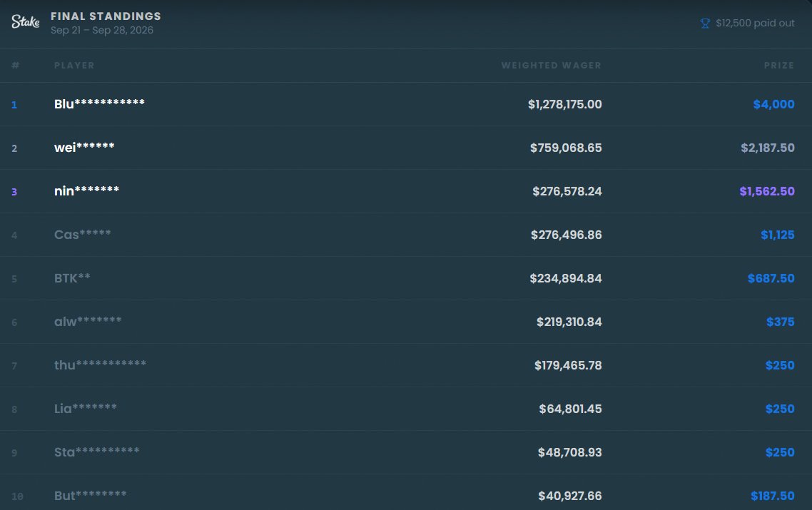The height and width of the screenshot is (510, 812).
Task: Select player BTK**
Action: click(72, 277)
